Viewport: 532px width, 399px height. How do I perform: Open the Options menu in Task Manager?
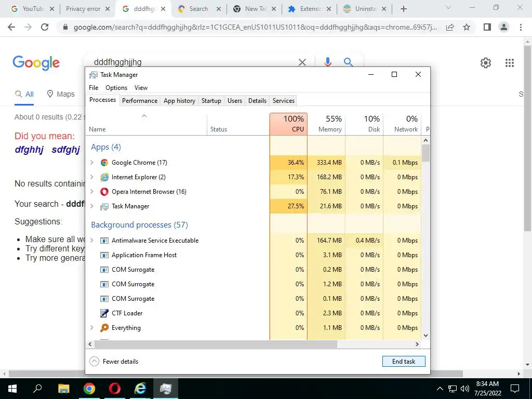[116, 87]
